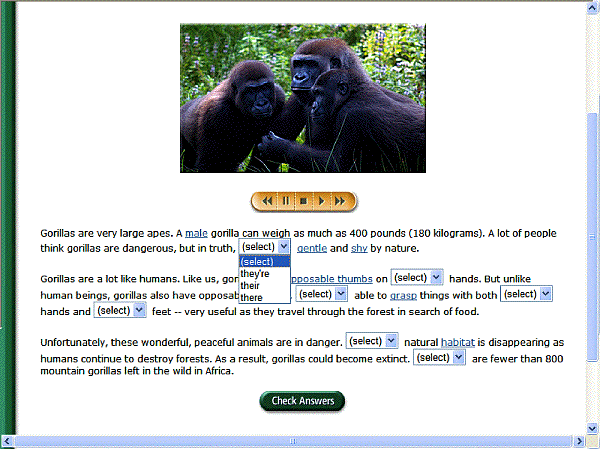Choose "their" from the open dropdown list
The height and width of the screenshot is (449, 600).
tap(264, 286)
